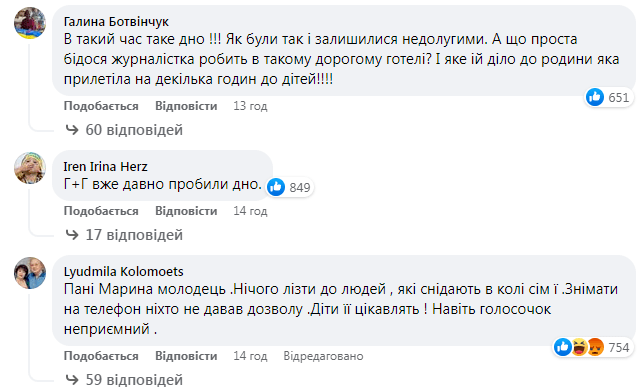The height and width of the screenshot is (392, 642).
Task: Open Iren Irina Herz's profile avatar
Action: 30,168
